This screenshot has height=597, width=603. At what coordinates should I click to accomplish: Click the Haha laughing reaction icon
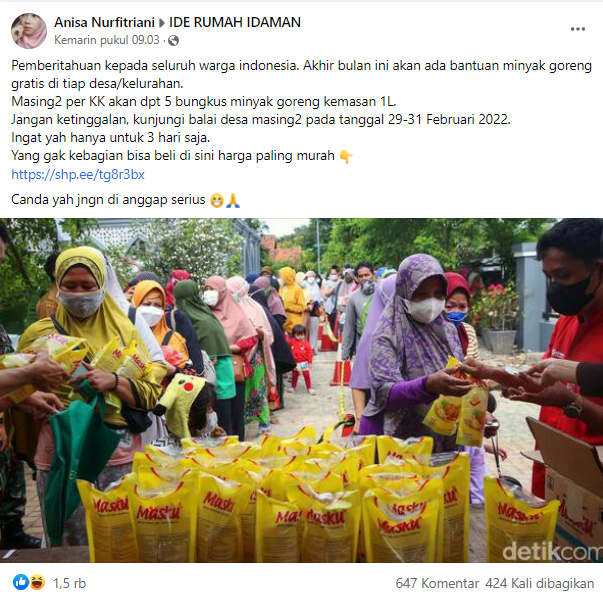37,582
